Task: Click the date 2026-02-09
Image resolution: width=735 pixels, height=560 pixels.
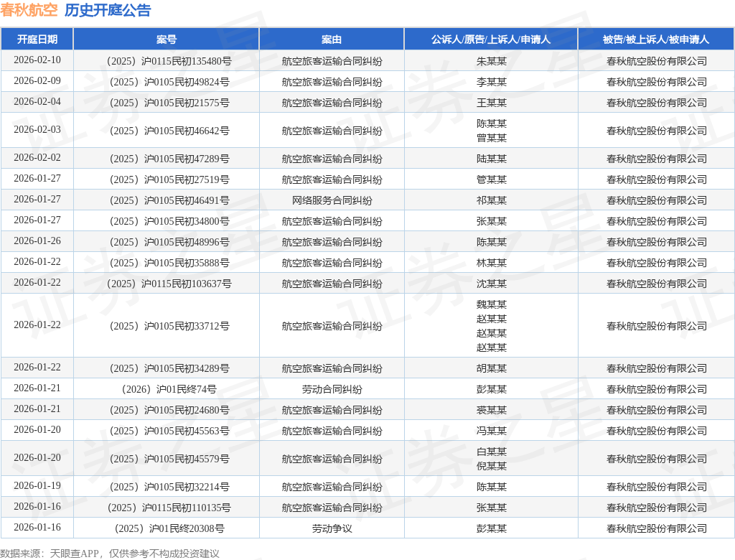Action: (37, 80)
